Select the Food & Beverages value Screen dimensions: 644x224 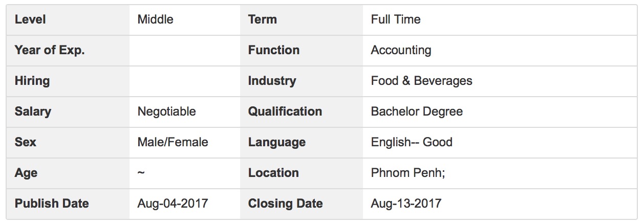pyautogui.click(x=421, y=81)
